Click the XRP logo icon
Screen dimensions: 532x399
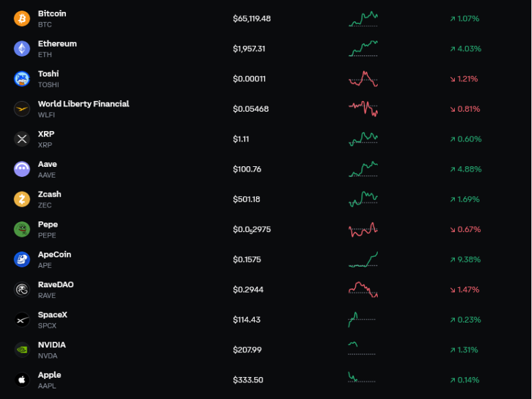22,139
